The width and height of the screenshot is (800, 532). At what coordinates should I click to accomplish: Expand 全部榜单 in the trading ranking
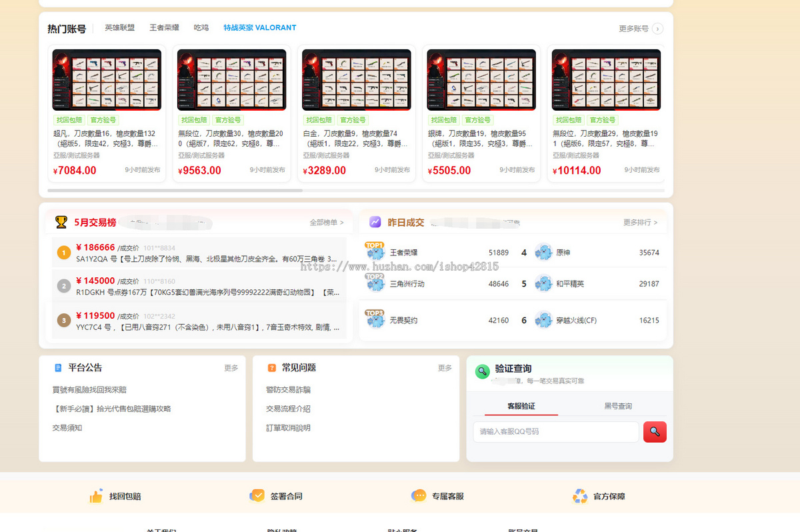[x=327, y=222]
